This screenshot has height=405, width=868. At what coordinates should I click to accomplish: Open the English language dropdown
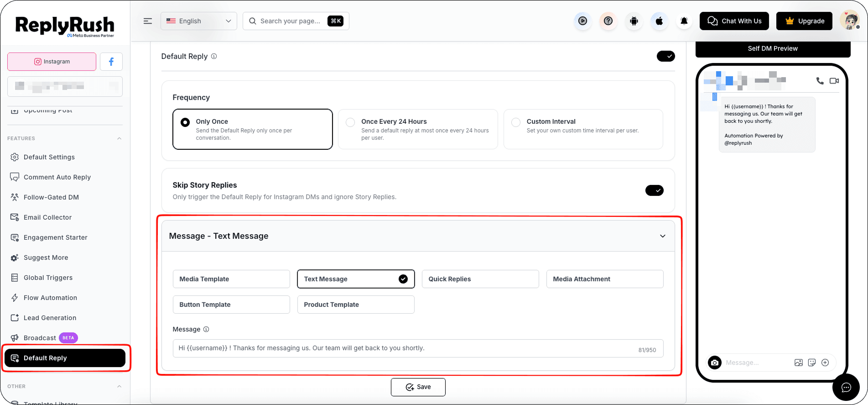point(199,21)
